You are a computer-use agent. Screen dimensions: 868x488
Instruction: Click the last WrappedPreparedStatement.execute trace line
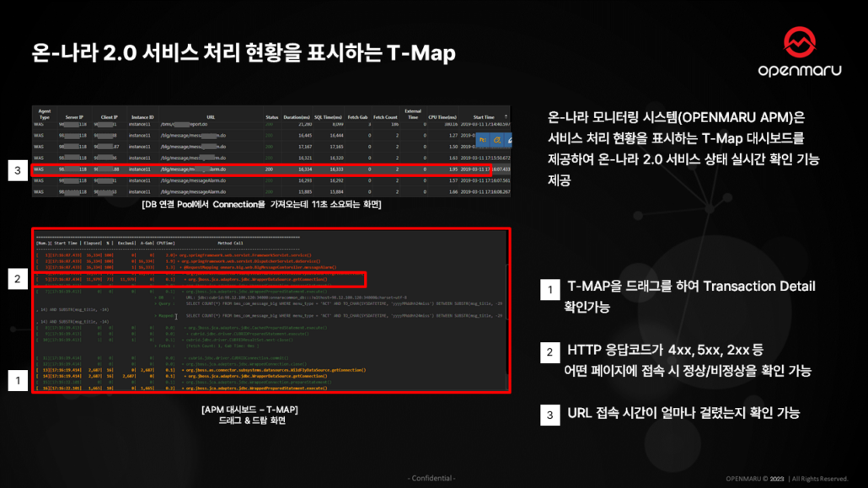(x=253, y=389)
